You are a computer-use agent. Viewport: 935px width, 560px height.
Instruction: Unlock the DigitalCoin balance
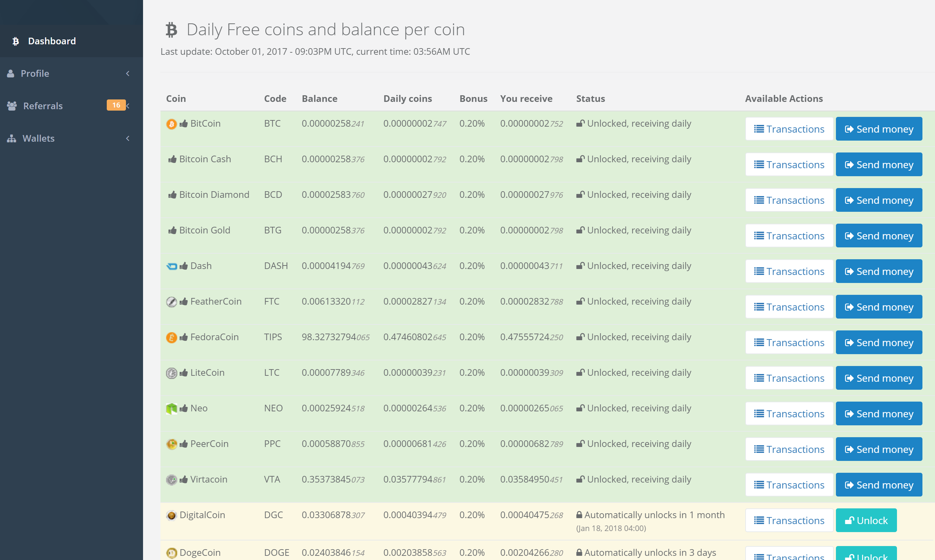tap(866, 520)
